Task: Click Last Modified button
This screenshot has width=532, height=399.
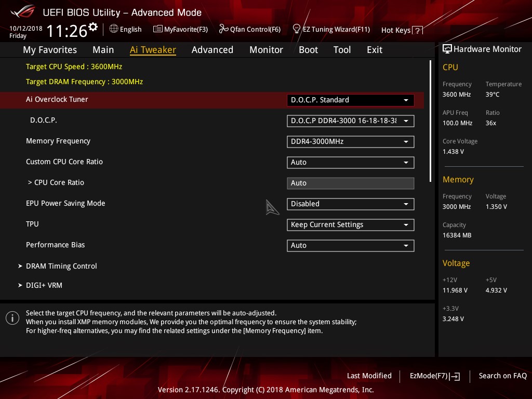Action: (369, 376)
